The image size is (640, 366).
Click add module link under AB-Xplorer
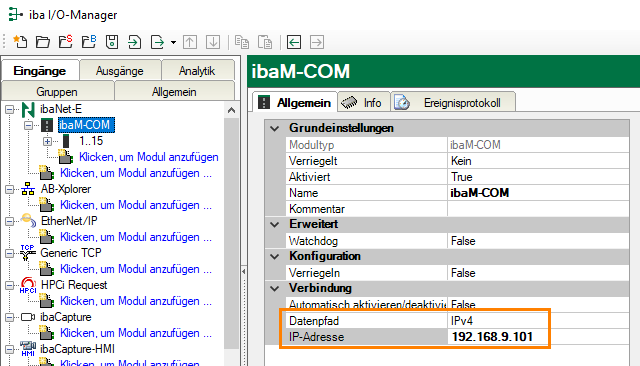pos(136,205)
